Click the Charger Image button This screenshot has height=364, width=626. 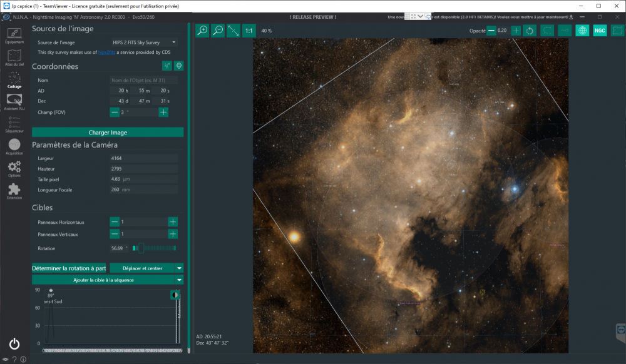pos(108,133)
